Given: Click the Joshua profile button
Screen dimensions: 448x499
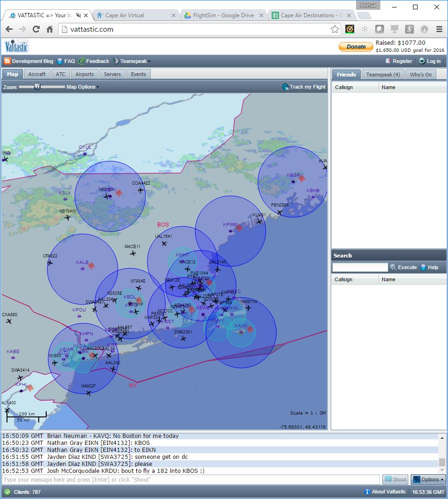Looking at the screenshot, I should pos(368,5).
